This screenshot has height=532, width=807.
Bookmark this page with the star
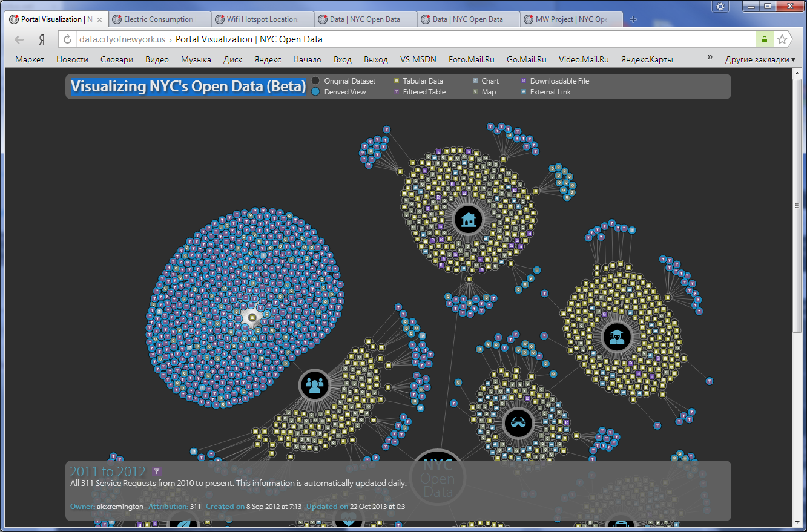tap(782, 39)
